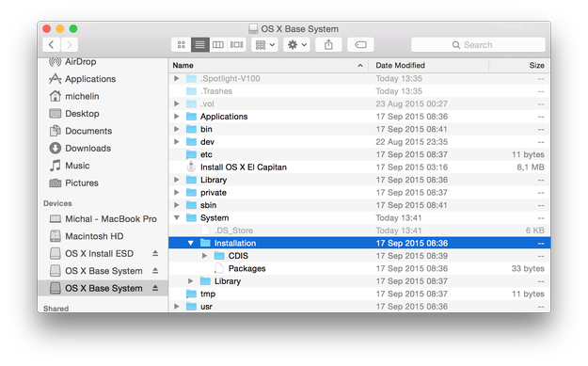Expand the top-level Library folder
This screenshot has height=366, width=588.
[177, 180]
